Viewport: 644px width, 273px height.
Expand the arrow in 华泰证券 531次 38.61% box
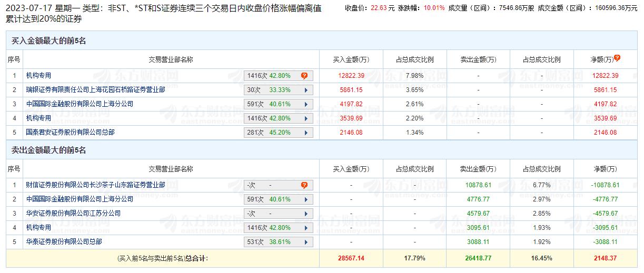pos(306,242)
